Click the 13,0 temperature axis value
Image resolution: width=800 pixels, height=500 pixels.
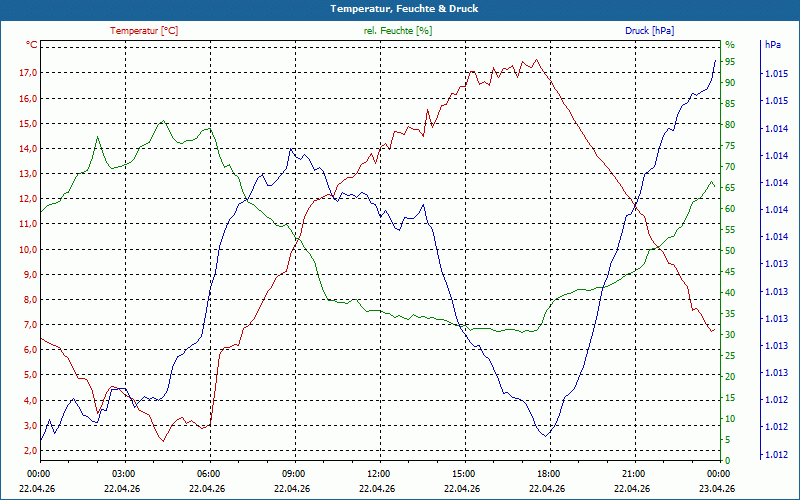(x=28, y=173)
